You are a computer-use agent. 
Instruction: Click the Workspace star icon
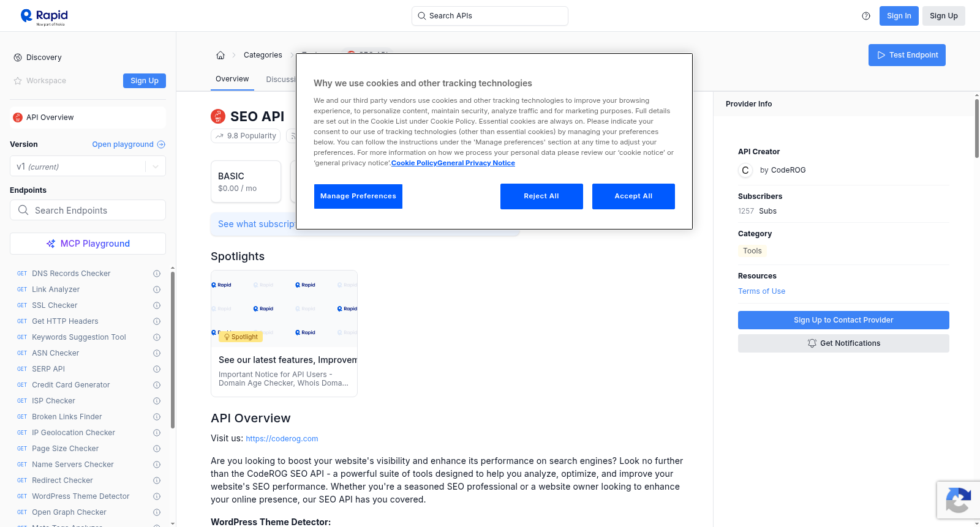(18, 81)
